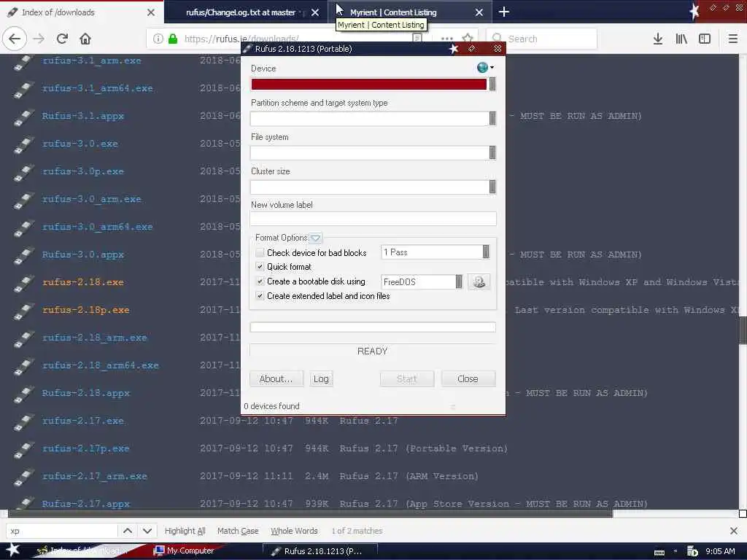
Task: Click the find bar text field
Action: (x=62, y=531)
